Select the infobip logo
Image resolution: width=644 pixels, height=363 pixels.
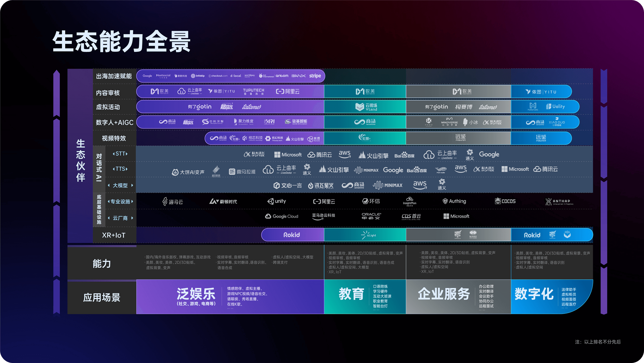coord(198,76)
